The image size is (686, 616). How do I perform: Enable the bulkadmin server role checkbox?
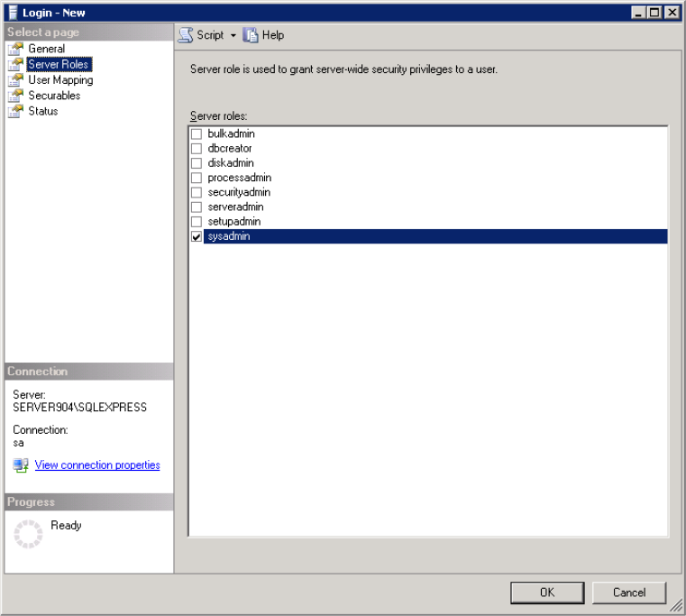point(197,133)
